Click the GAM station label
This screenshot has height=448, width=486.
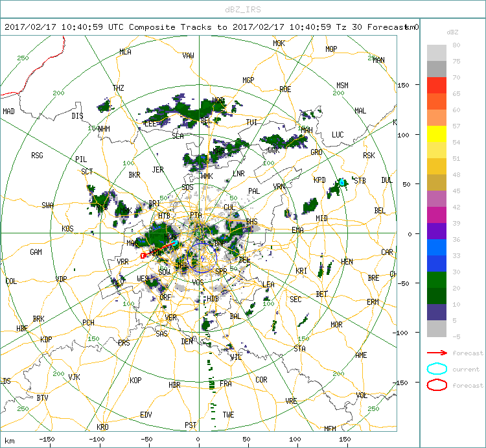[36, 252]
